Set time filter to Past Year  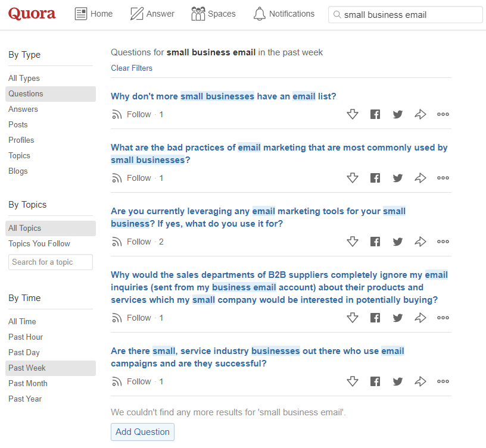[x=25, y=399]
